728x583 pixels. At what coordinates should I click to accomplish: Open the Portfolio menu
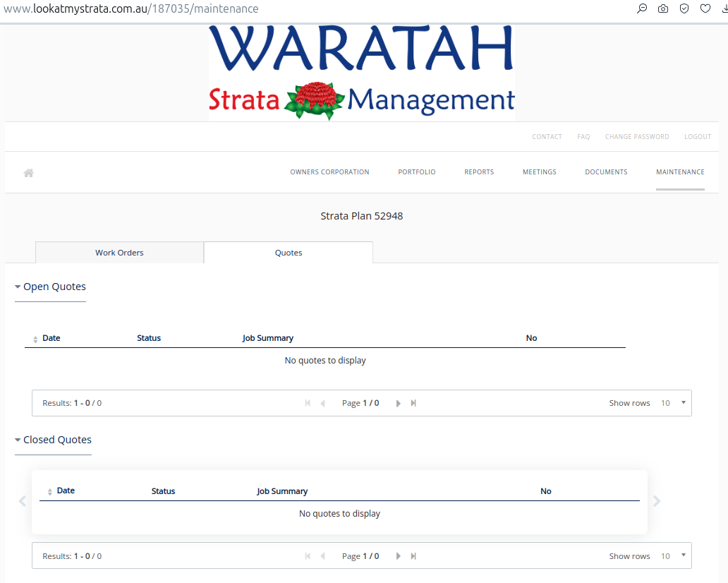click(416, 172)
